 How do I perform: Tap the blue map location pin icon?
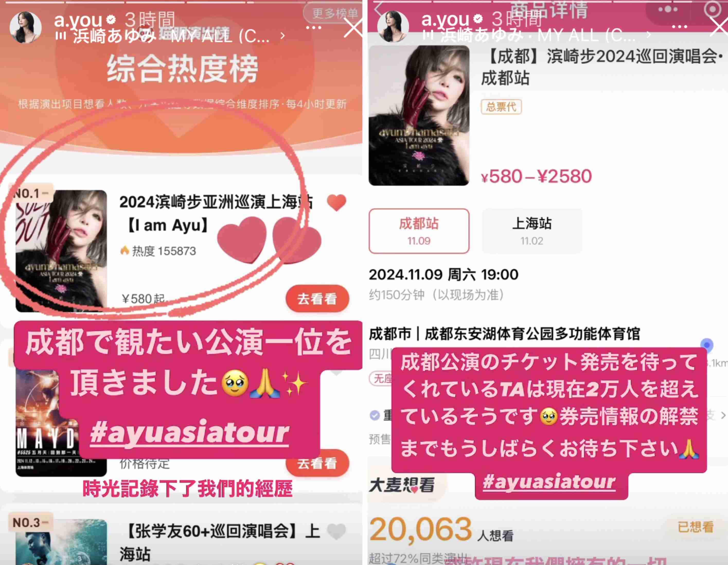click(707, 345)
